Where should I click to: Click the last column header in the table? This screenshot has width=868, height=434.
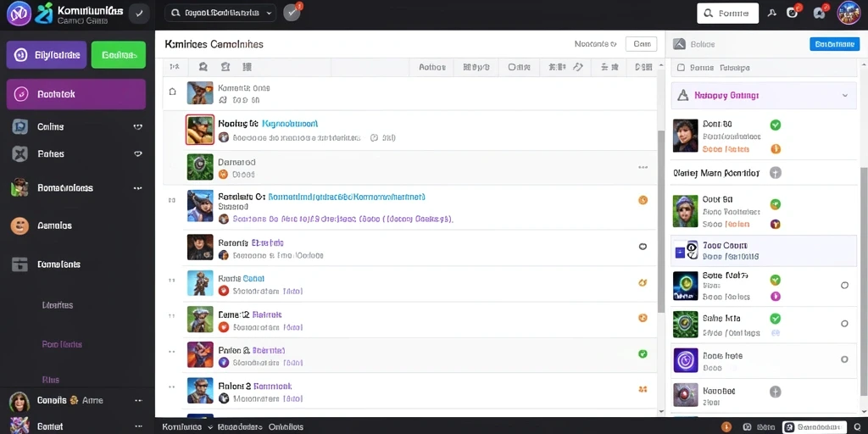643,67
